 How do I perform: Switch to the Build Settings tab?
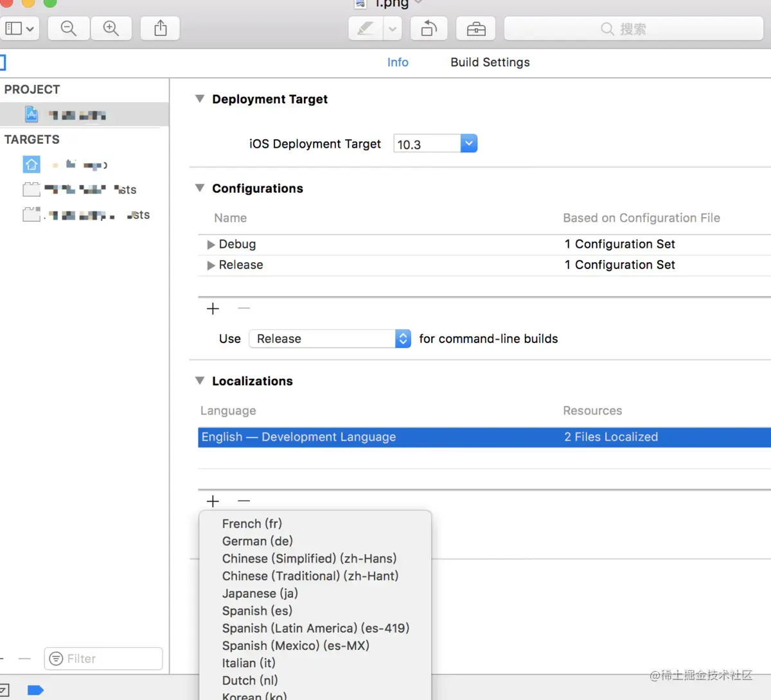[x=490, y=62]
